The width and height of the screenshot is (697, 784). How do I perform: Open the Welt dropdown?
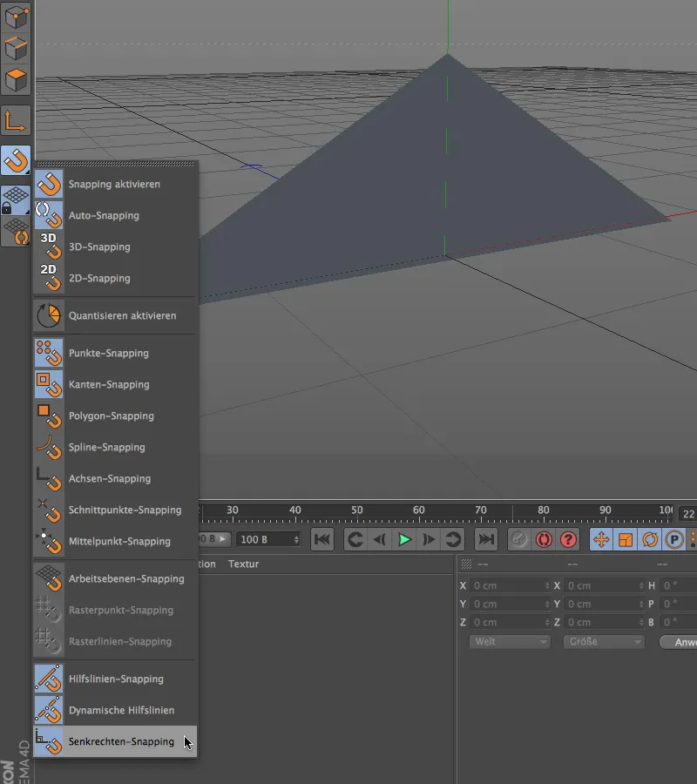[x=510, y=641]
